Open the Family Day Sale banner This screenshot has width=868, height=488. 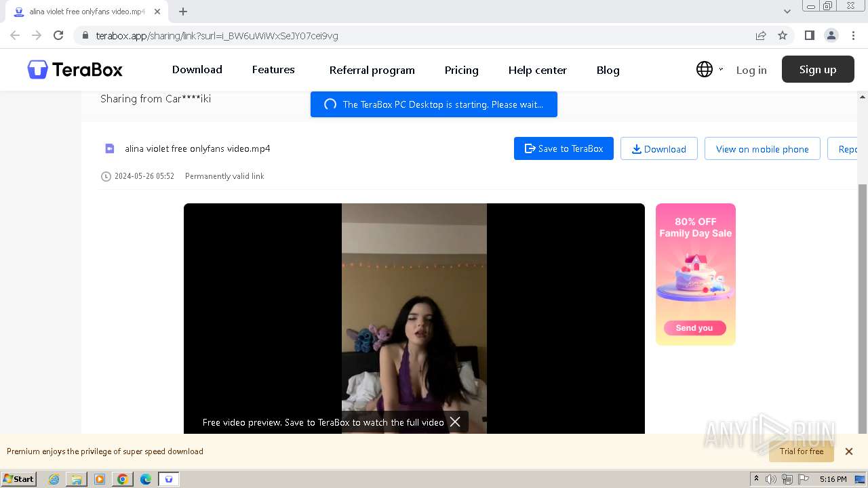point(696,274)
